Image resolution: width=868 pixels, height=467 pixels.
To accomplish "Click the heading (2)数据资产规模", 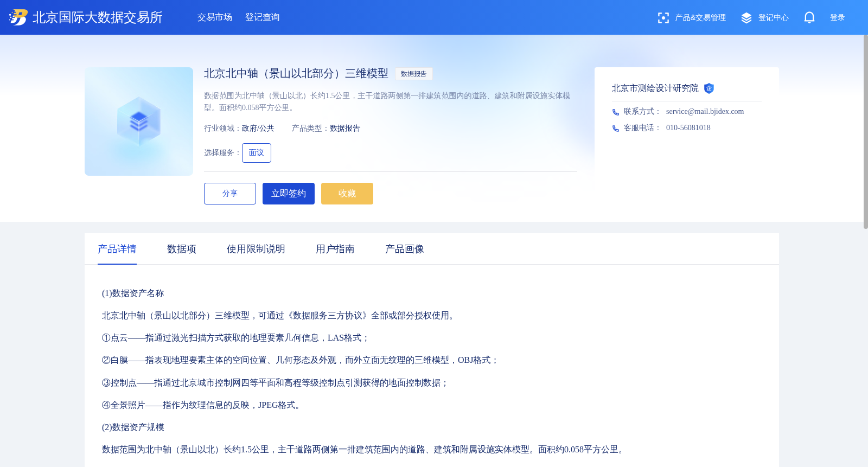I will pyautogui.click(x=133, y=427).
